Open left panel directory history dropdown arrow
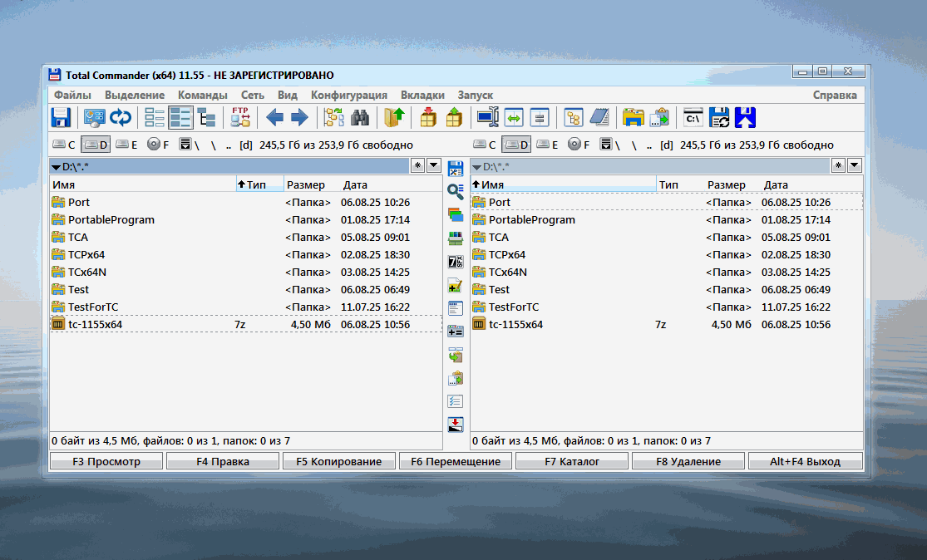Image resolution: width=927 pixels, height=560 pixels. pos(434,166)
